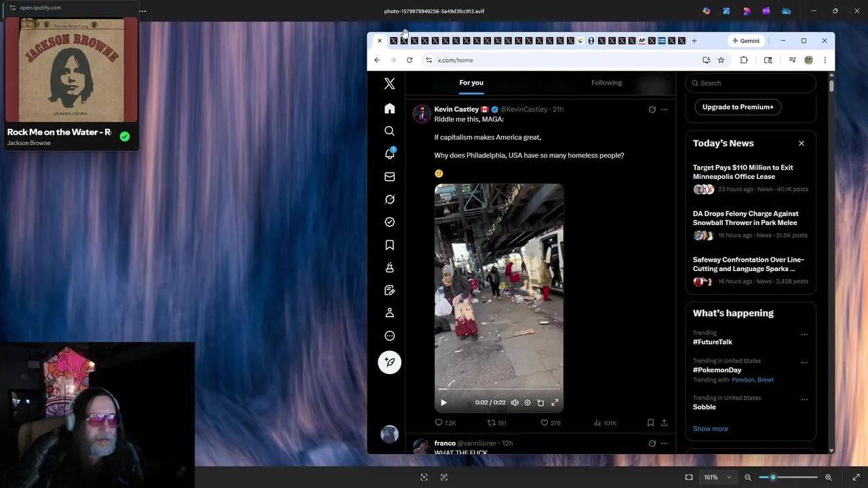The width and height of the screenshot is (868, 488).
Task: Reload the x.com page
Action: pos(410,60)
